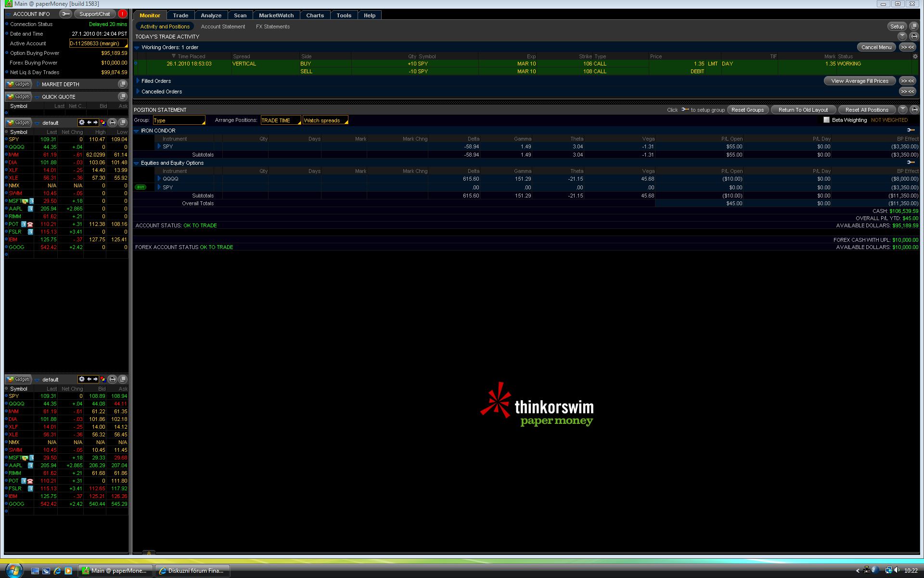
Task: Enable the Beta Weighting checkbox
Action: coord(826,120)
